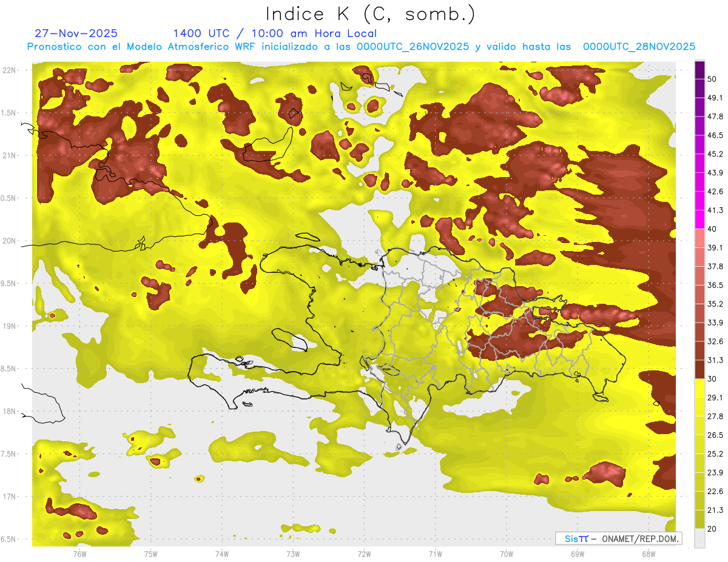Screen dimensions: 728x562
Task: Click the 'Indice K (C, somb.)' title
Action: 370,14
